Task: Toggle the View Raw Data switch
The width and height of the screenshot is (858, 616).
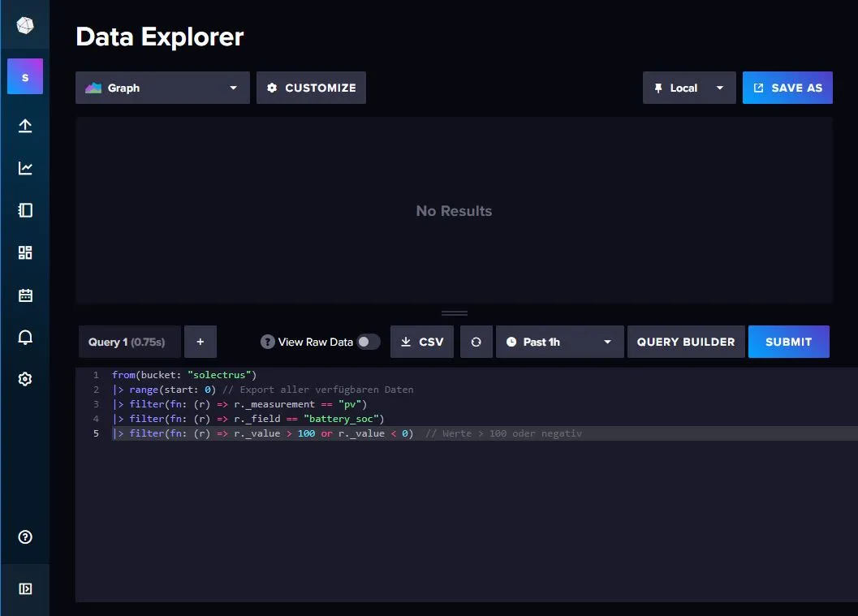Action: (368, 342)
